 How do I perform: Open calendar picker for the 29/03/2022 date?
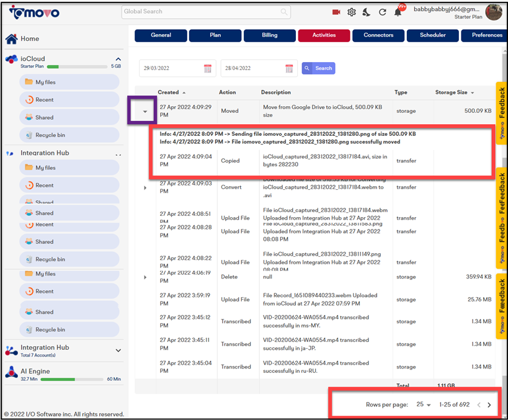[x=208, y=68]
